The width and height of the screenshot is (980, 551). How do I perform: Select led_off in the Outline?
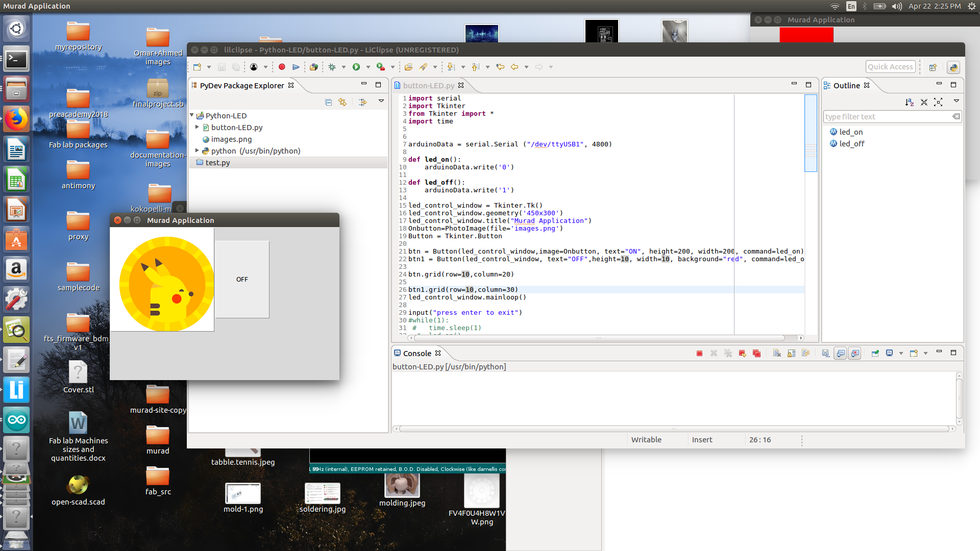point(851,143)
